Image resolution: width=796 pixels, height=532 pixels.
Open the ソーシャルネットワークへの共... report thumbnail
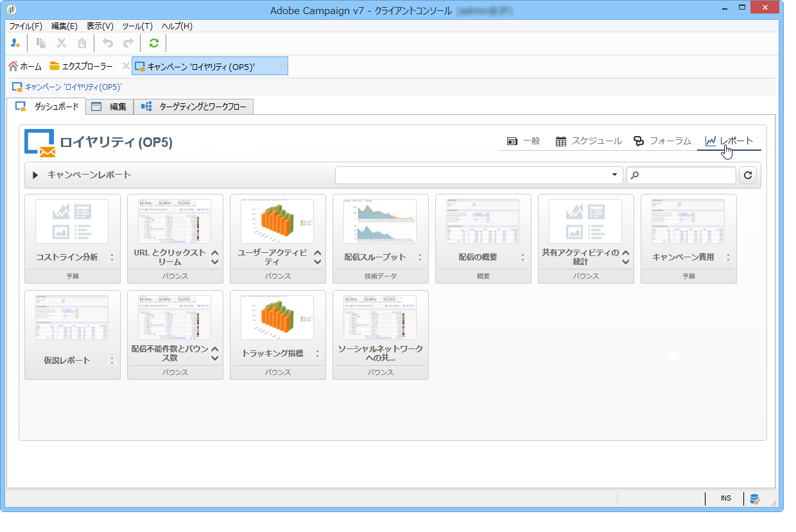[x=380, y=318]
